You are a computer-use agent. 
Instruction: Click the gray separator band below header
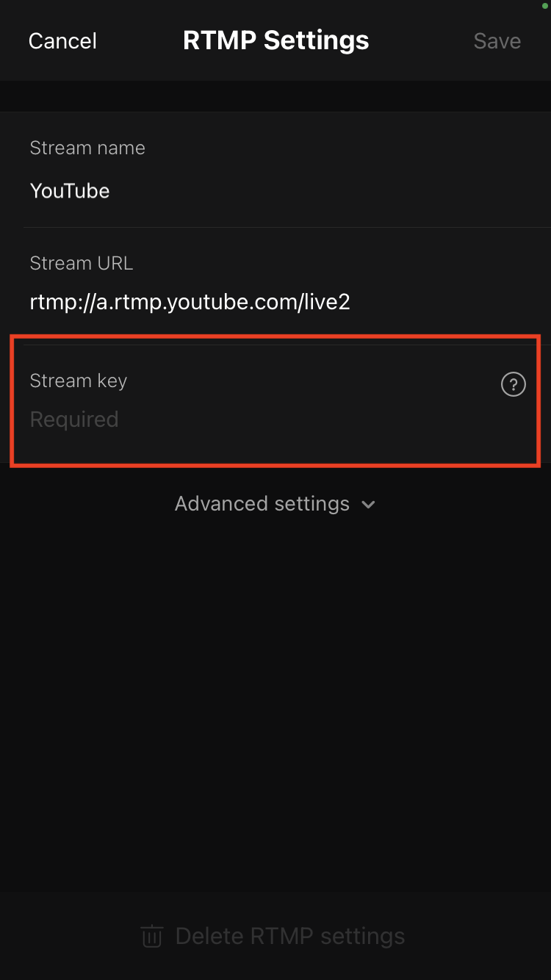click(275, 96)
